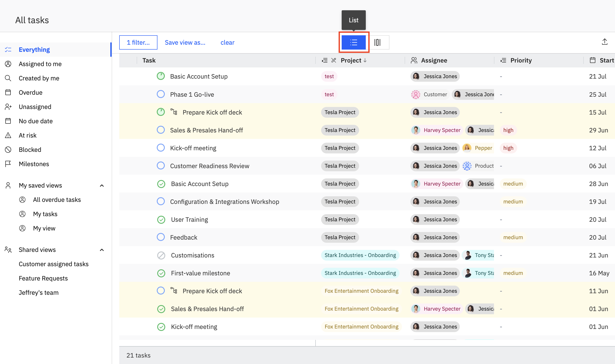Open the Customisations task name

pos(192,255)
